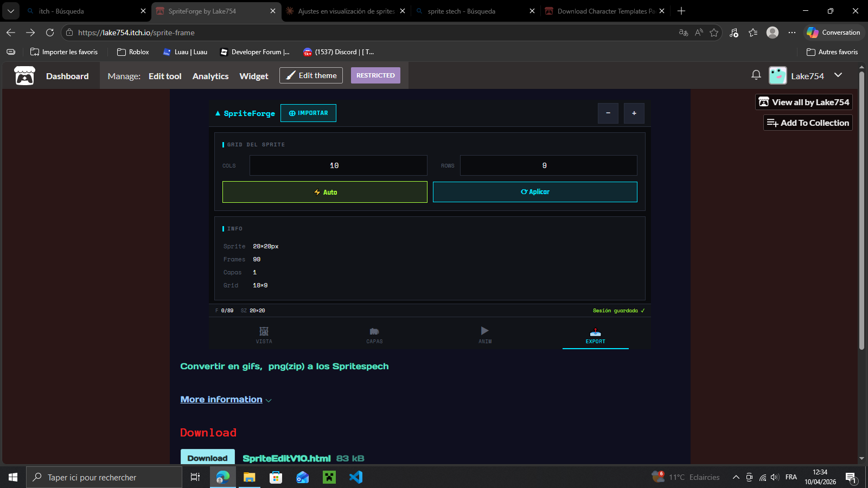Click the RESTRICTED status badge
The width and height of the screenshot is (868, 488).
[375, 75]
